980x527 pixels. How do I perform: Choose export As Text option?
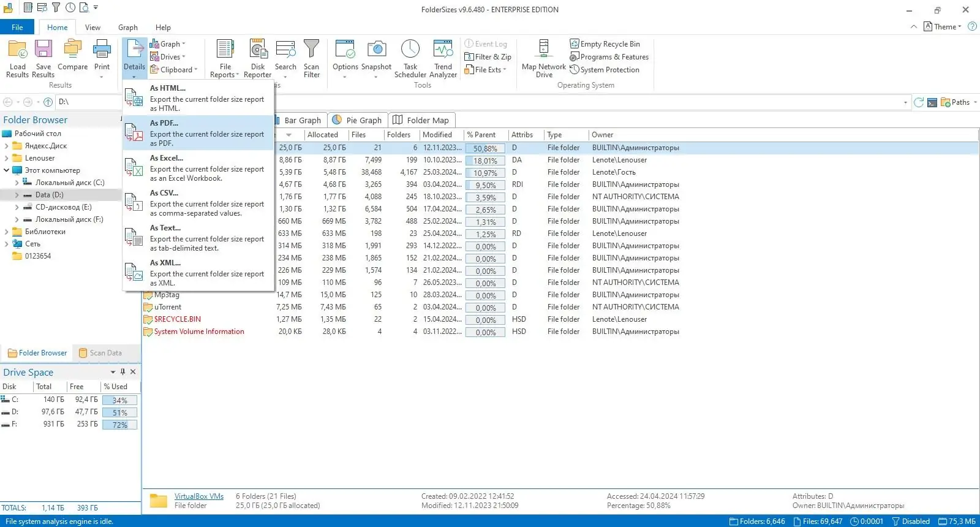point(198,238)
